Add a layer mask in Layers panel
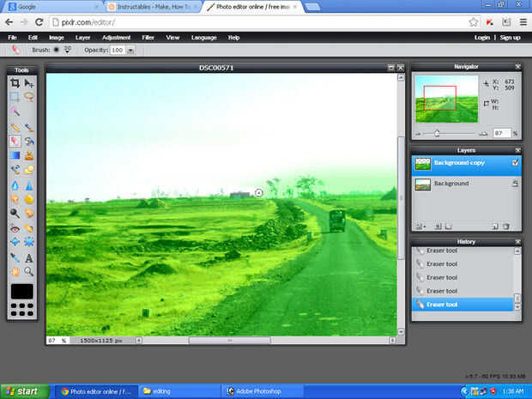Viewport: 532px width, 399px height. (x=438, y=227)
